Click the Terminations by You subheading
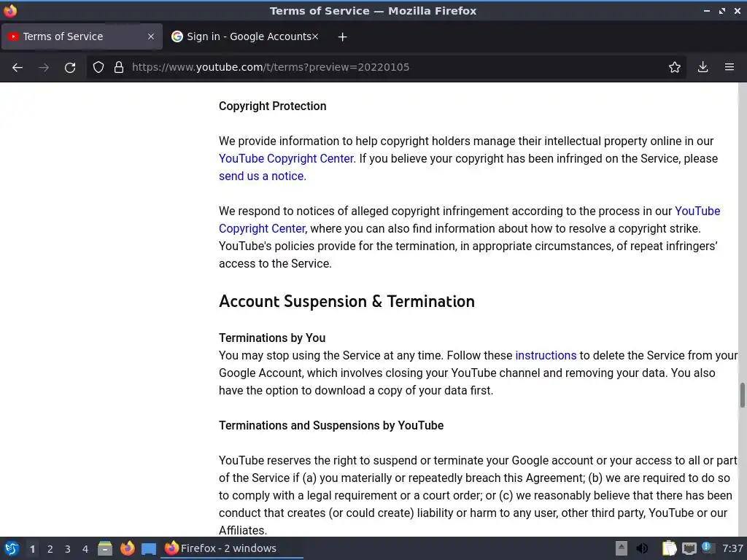 pos(272,338)
